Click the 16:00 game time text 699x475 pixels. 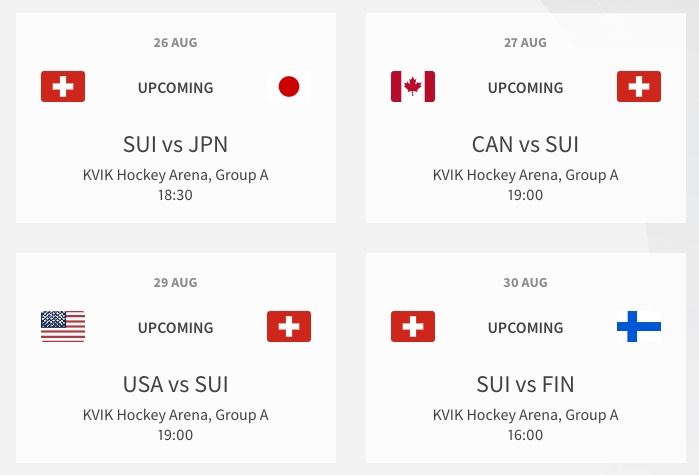click(526, 435)
